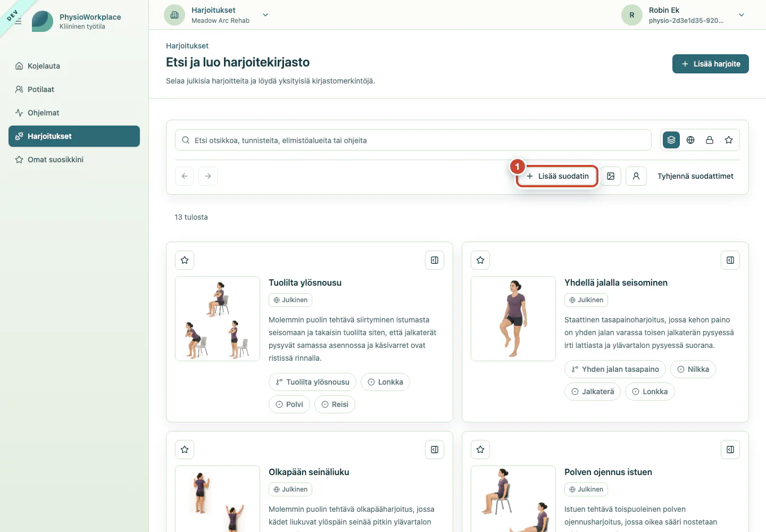Filter to private exercises with lock icon
766x532 pixels.
tap(710, 140)
